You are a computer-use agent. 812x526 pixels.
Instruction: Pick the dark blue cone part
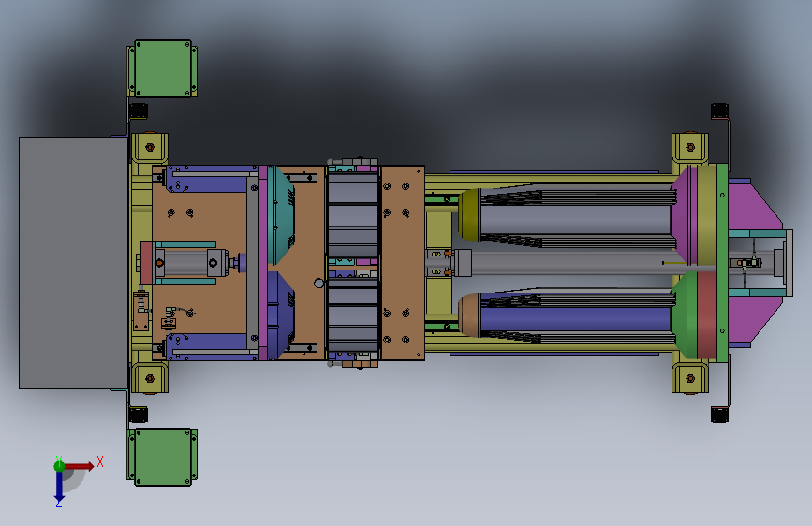pyautogui.click(x=281, y=314)
